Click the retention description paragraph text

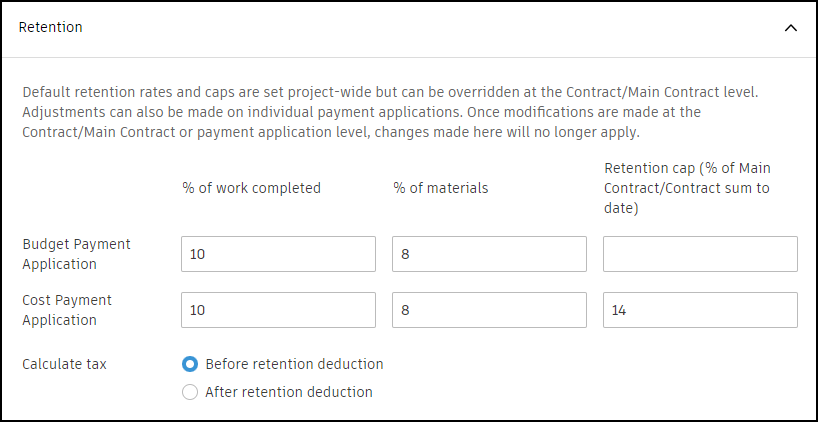pos(390,112)
